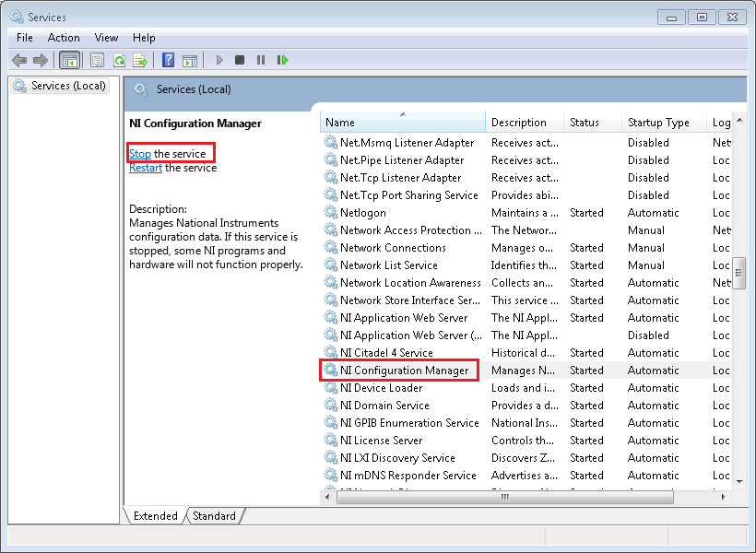The height and width of the screenshot is (553, 756).
Task: Click the vertical scrollbar down arrow
Action: 739,481
